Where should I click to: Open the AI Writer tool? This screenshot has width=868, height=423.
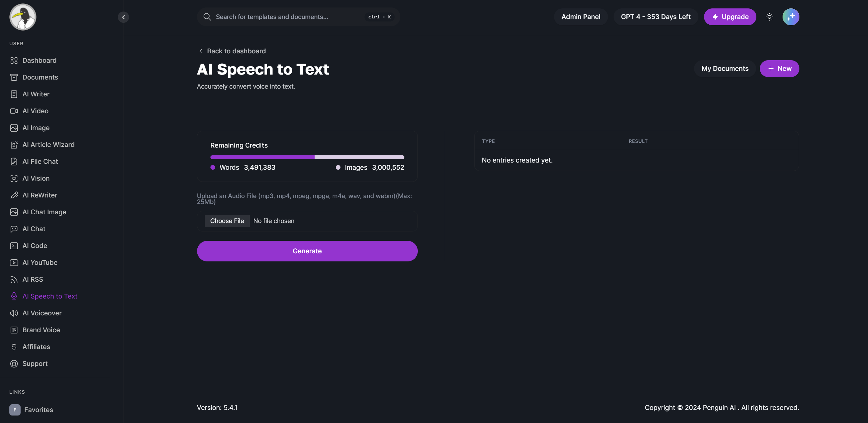pos(36,94)
